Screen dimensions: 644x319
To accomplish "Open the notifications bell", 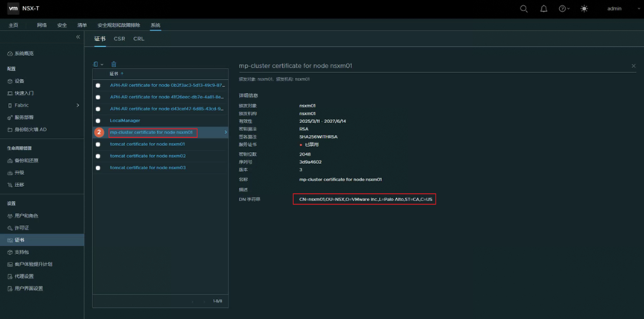I will [543, 9].
